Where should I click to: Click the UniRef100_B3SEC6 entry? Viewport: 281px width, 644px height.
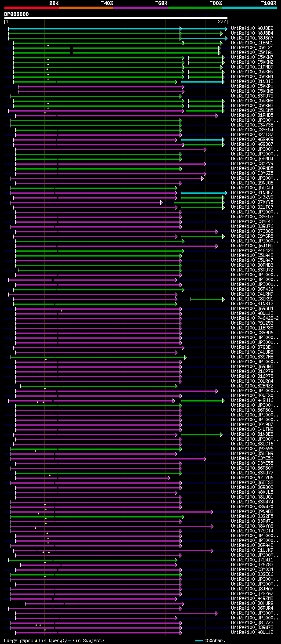[252, 574]
